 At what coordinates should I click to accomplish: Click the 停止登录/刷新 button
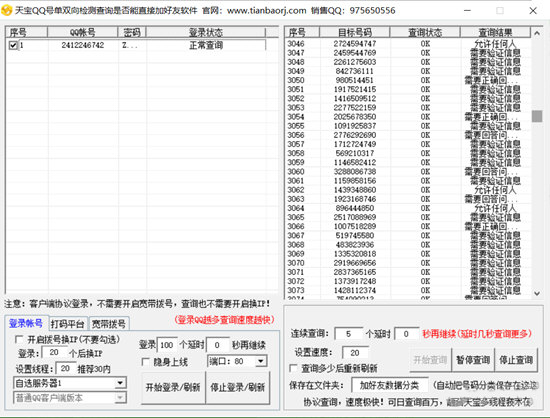pyautogui.click(x=237, y=387)
